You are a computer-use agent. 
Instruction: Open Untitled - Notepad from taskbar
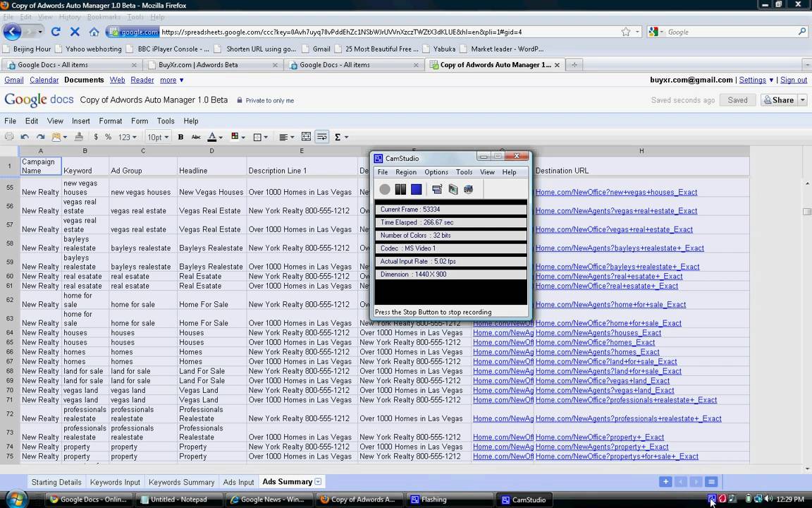(x=178, y=500)
